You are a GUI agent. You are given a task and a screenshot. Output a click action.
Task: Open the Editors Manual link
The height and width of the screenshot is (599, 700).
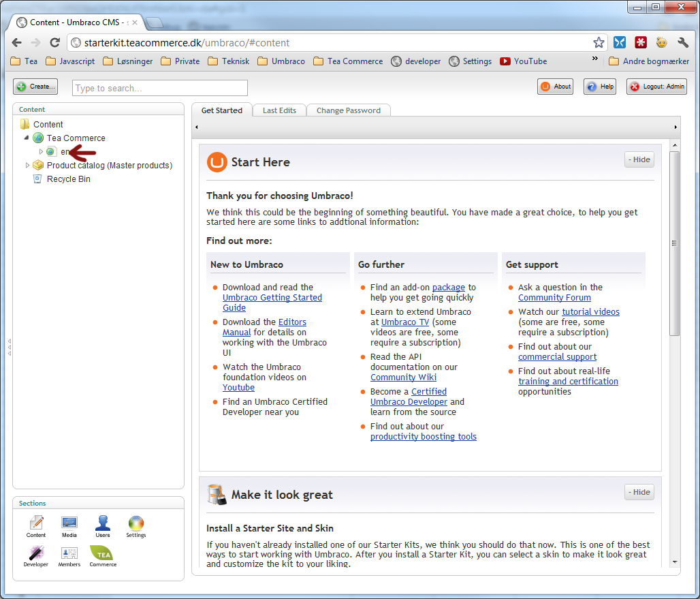(x=292, y=322)
